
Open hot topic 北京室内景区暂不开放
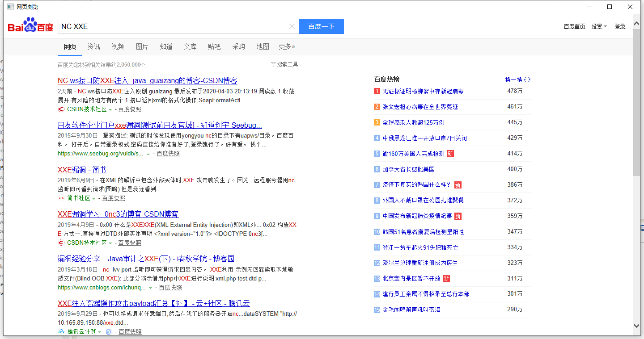point(411,279)
